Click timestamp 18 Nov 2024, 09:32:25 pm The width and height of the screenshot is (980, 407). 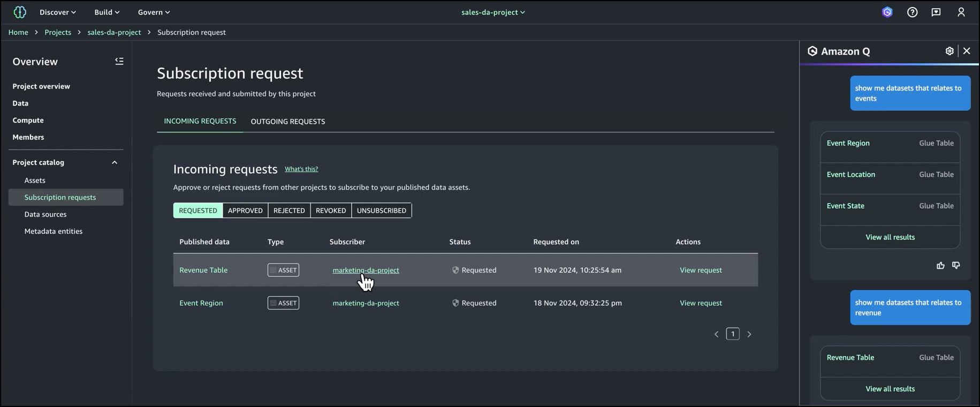[x=578, y=303]
